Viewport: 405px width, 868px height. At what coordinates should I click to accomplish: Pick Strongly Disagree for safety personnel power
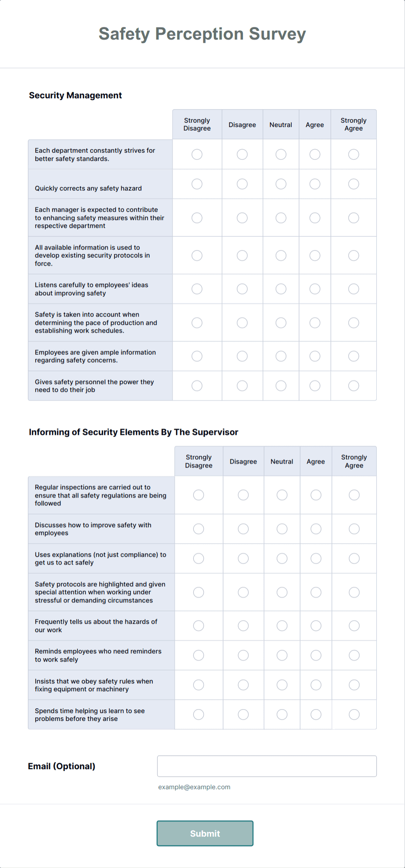197,385
